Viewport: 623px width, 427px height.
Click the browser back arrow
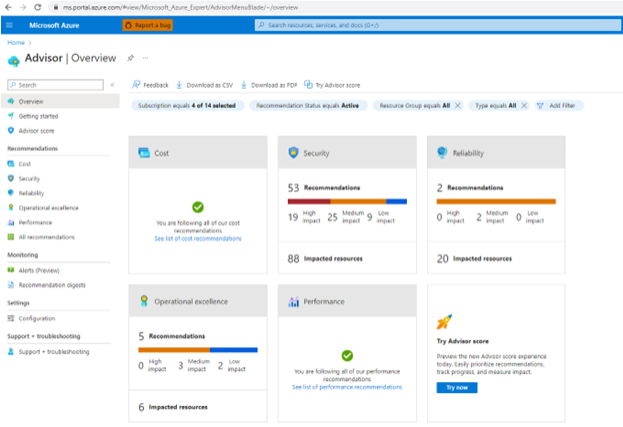[x=8, y=7]
